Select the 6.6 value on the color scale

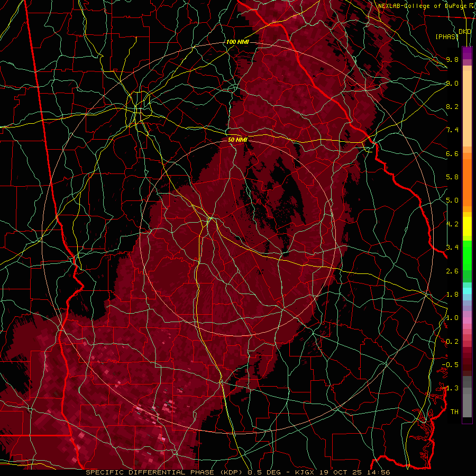[452, 153]
